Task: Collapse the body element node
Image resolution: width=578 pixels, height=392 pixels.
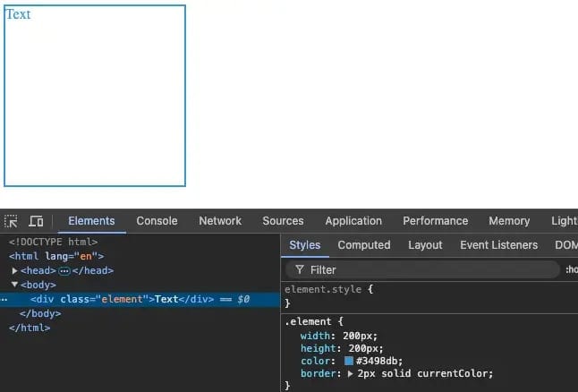Action: coord(14,285)
